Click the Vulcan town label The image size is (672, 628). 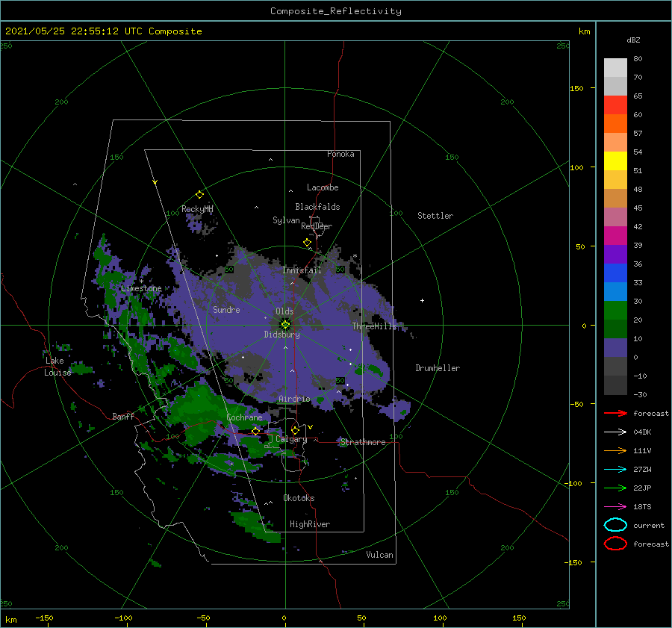click(380, 555)
